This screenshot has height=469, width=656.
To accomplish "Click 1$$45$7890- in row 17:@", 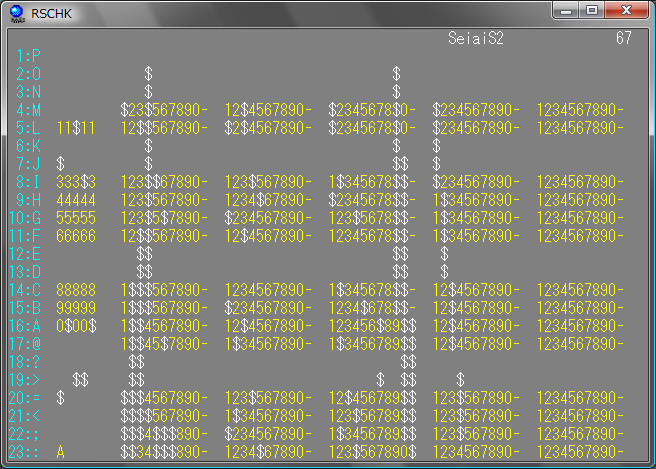I will coord(164,343).
